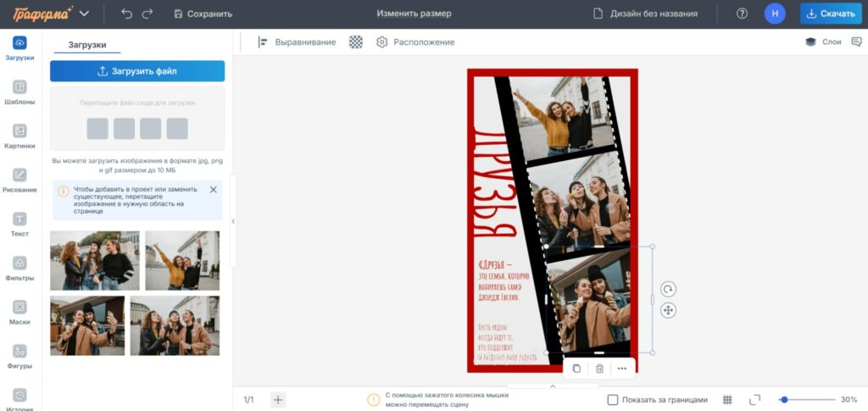Click the fullscreen expand icon
868x411 pixels.
pos(754,399)
